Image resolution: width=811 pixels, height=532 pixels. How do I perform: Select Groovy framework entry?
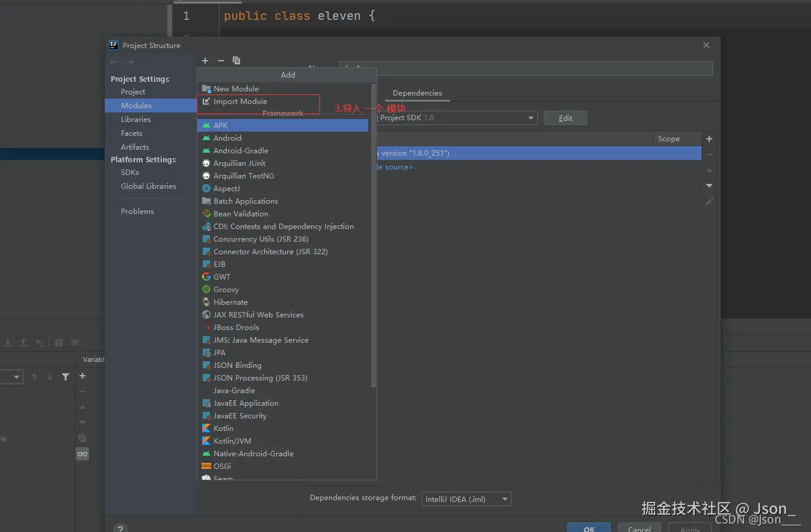(x=283, y=289)
